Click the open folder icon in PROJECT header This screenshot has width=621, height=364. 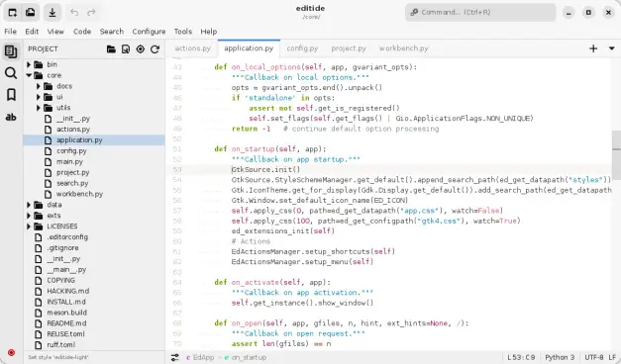click(x=111, y=49)
